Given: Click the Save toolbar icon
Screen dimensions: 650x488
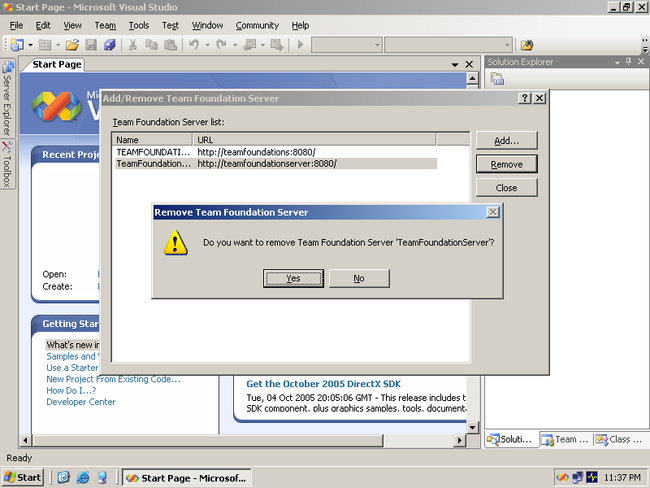Looking at the screenshot, I should 91,45.
